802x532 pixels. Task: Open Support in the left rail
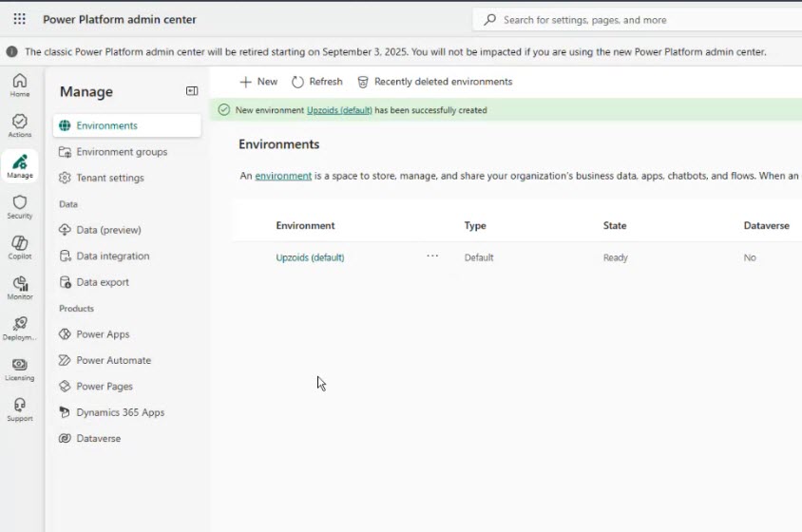click(x=20, y=410)
